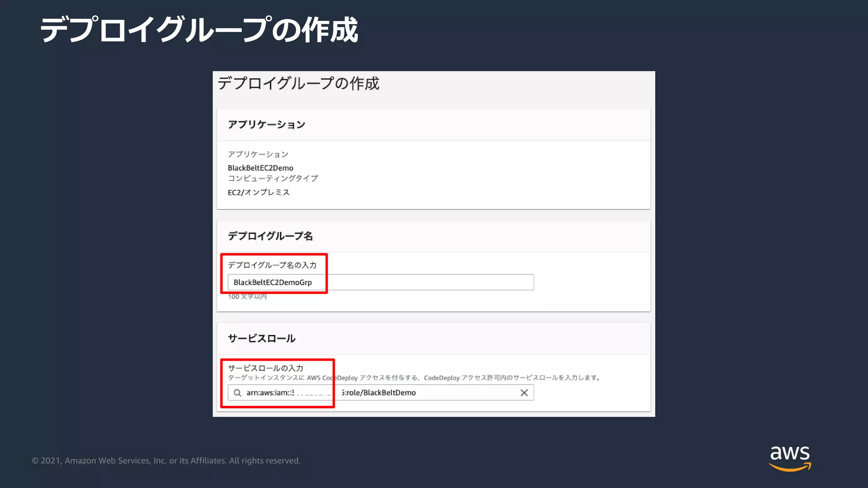868x488 pixels.
Task: Click the サービスロール section header
Action: pos(262,338)
